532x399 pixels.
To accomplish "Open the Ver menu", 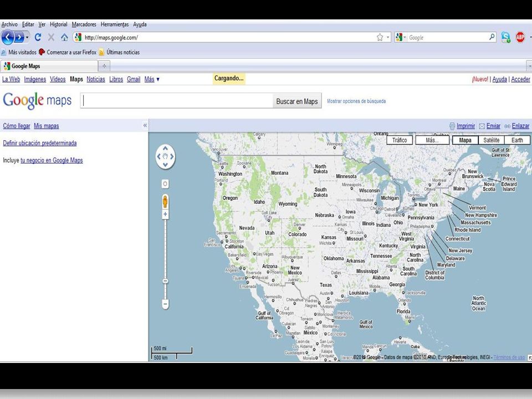I will click(42, 24).
